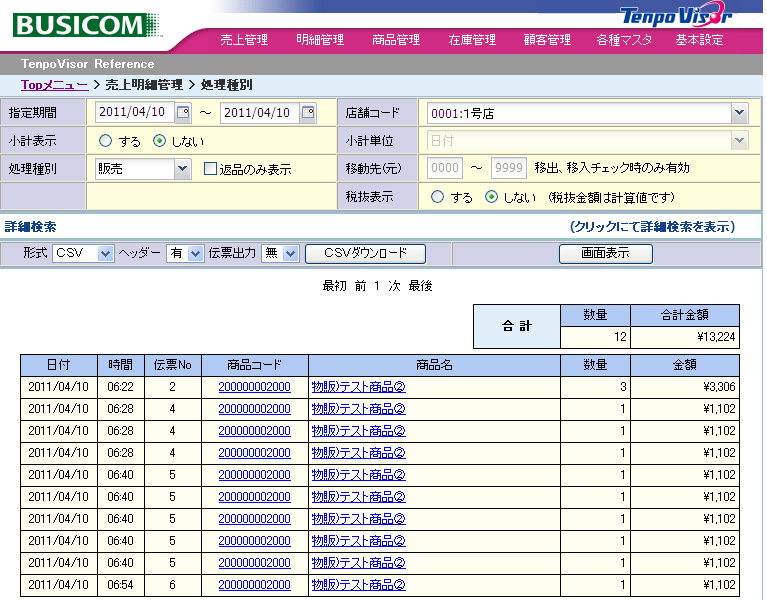Click the BUSICOM logo
This screenshot has height=600, width=767.
tap(87, 25)
